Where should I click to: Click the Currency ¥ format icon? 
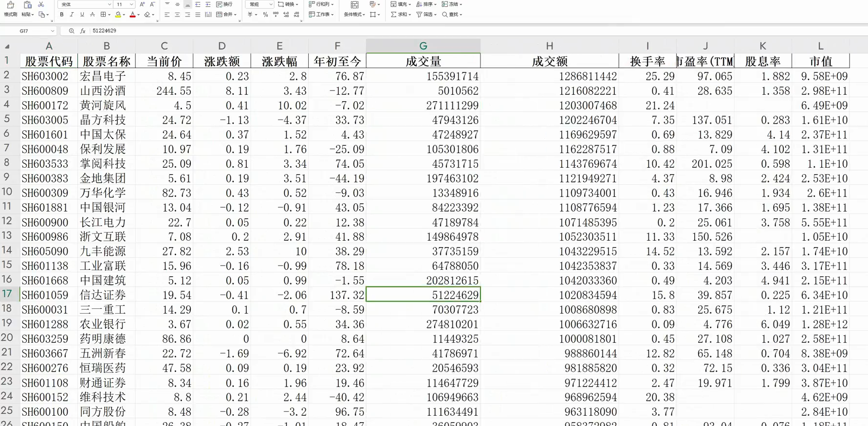[251, 15]
